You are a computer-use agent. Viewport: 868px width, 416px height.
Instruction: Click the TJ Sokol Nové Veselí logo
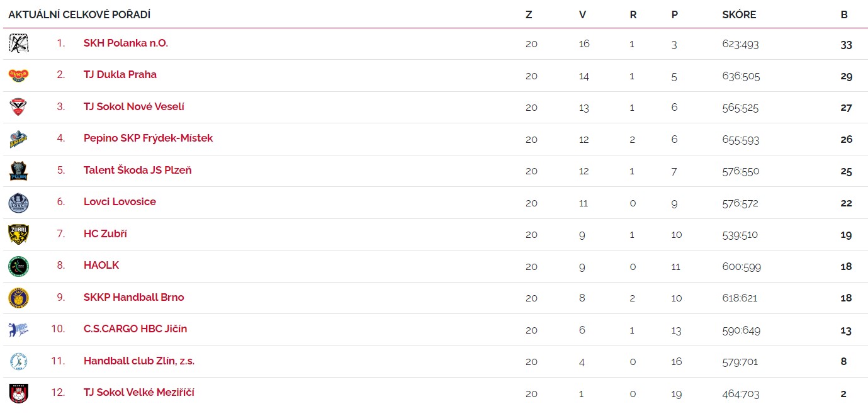18,107
